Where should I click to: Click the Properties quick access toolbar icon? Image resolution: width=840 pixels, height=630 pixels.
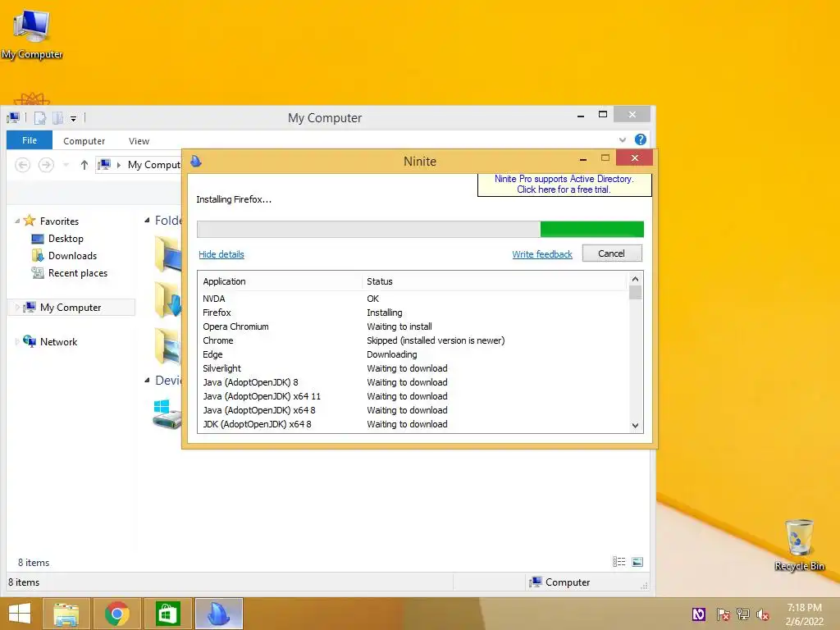tap(40, 118)
